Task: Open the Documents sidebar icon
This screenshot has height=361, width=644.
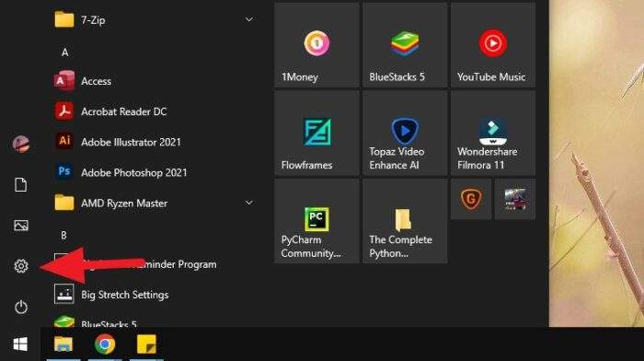Action: click(21, 184)
